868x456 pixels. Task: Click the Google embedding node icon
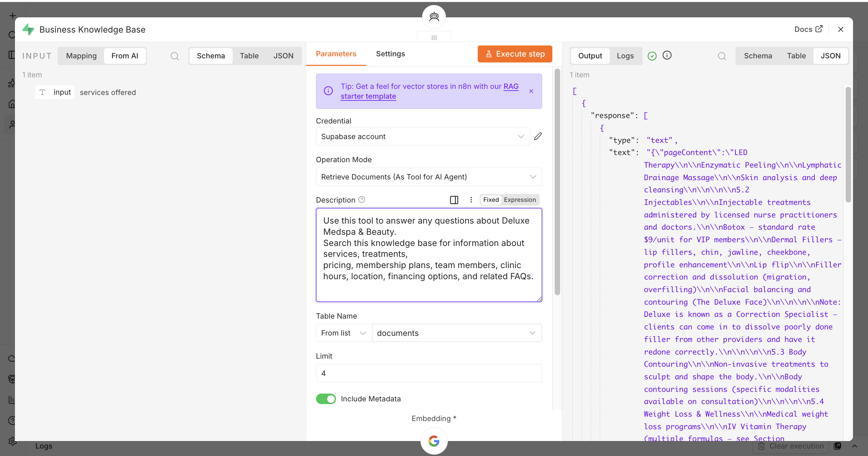click(x=434, y=441)
